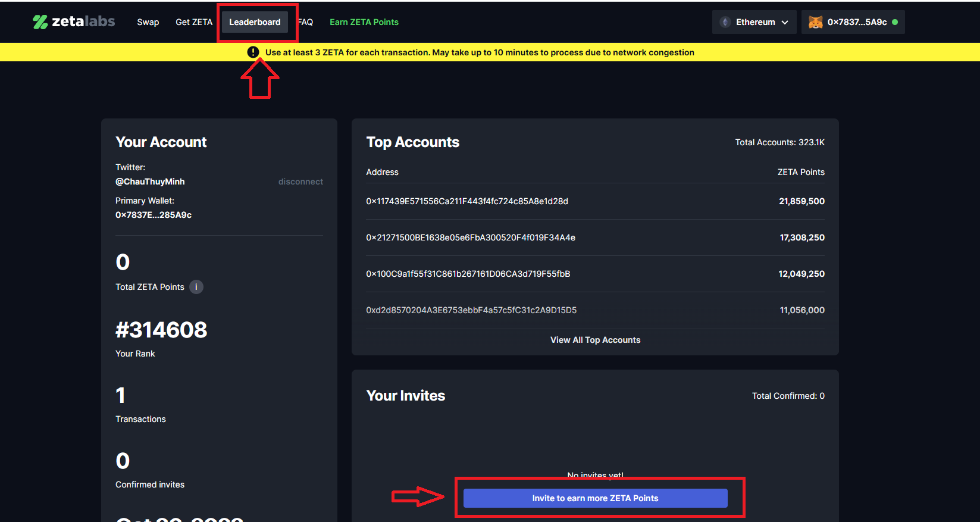Click the Your Rank label

tap(135, 354)
